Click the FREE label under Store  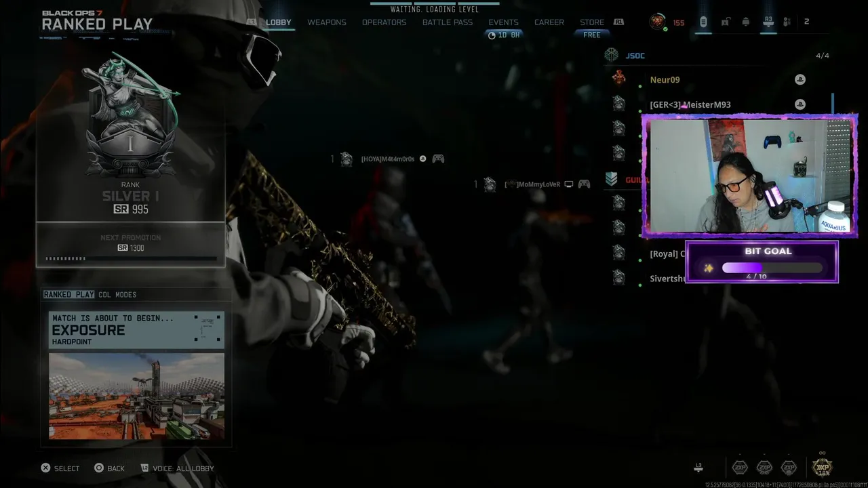click(592, 35)
